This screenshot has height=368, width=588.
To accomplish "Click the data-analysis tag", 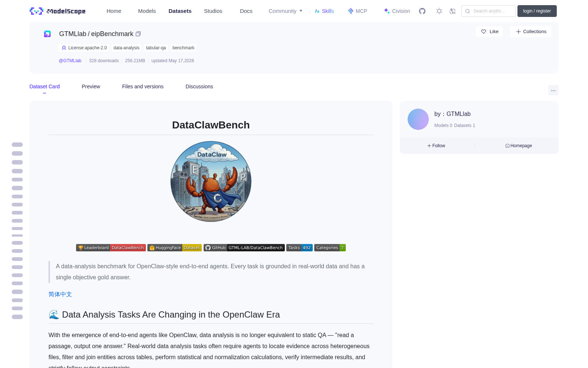I will (x=126, y=48).
